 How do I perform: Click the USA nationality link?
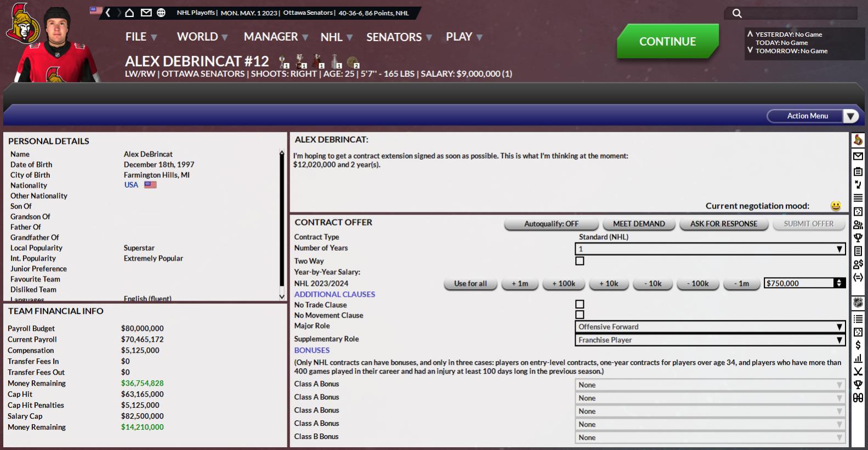click(x=131, y=185)
